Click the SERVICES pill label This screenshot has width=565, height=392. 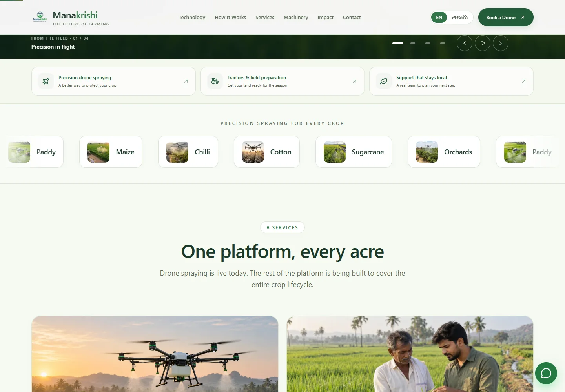coord(282,227)
